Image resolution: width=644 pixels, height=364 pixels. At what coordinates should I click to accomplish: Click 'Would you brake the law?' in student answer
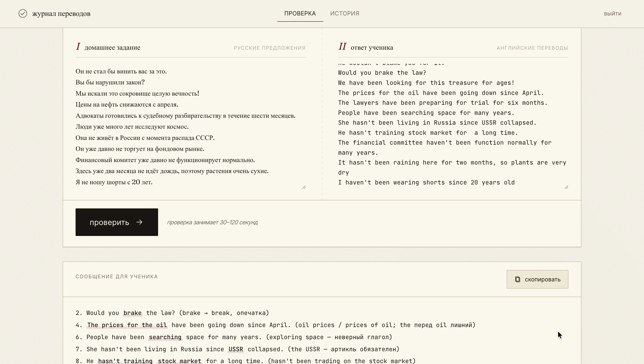point(382,73)
